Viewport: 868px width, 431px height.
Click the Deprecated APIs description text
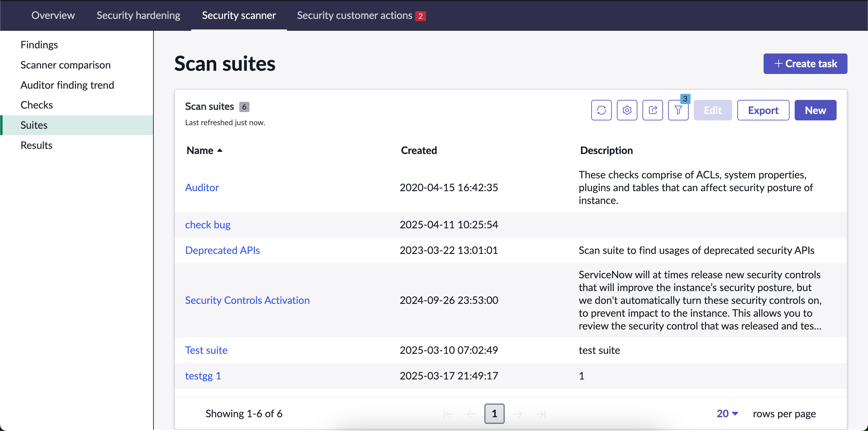click(697, 250)
